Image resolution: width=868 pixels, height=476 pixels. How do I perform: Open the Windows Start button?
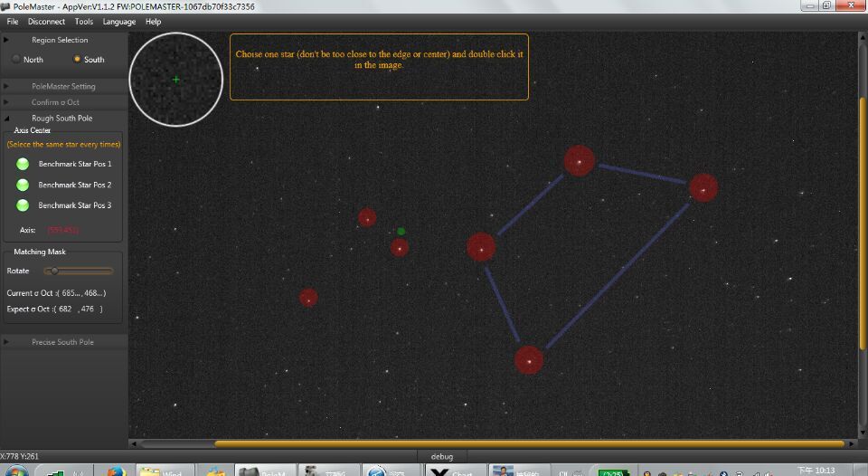pos(15,471)
